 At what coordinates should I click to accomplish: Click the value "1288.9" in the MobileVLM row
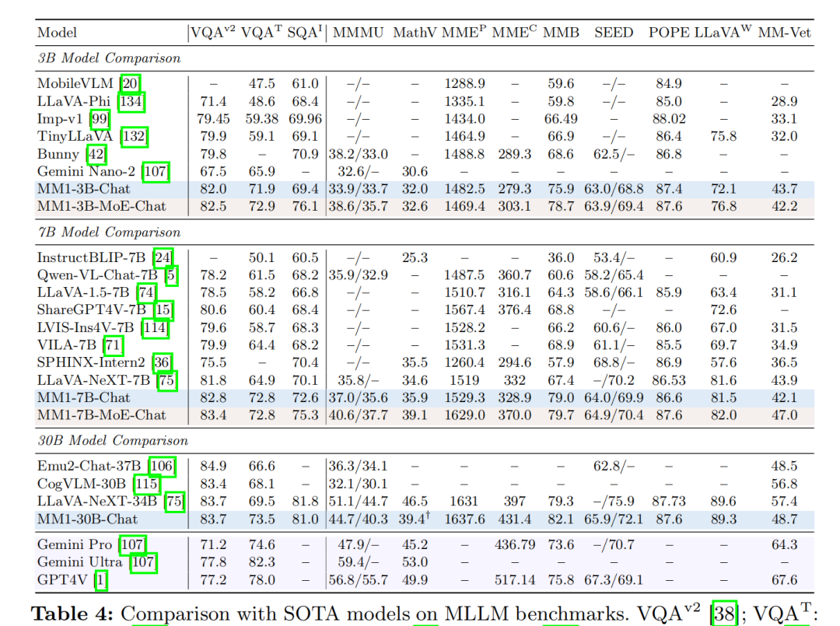464,83
